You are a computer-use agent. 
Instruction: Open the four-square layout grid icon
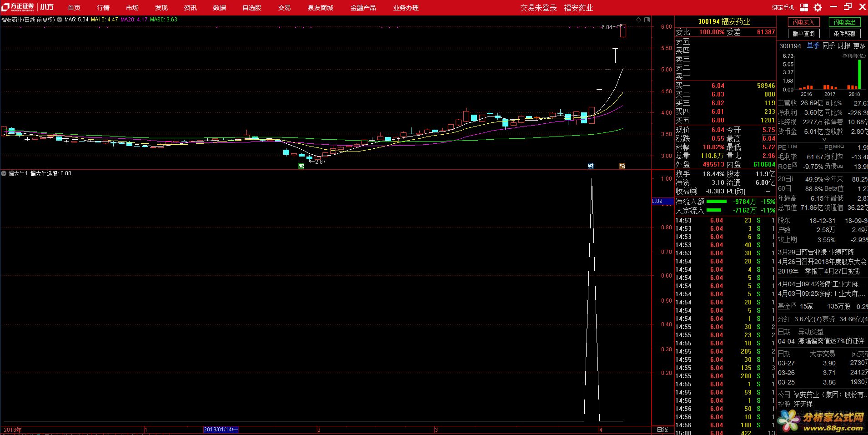[x=804, y=7]
